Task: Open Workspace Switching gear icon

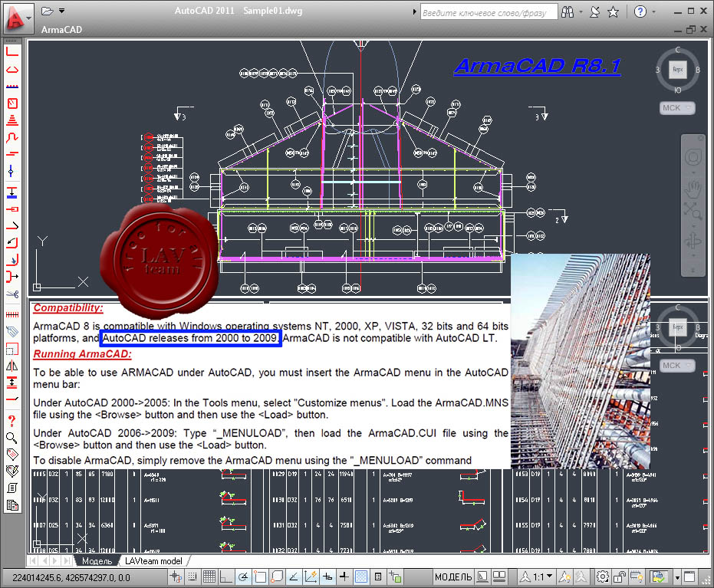Action: pos(603,577)
